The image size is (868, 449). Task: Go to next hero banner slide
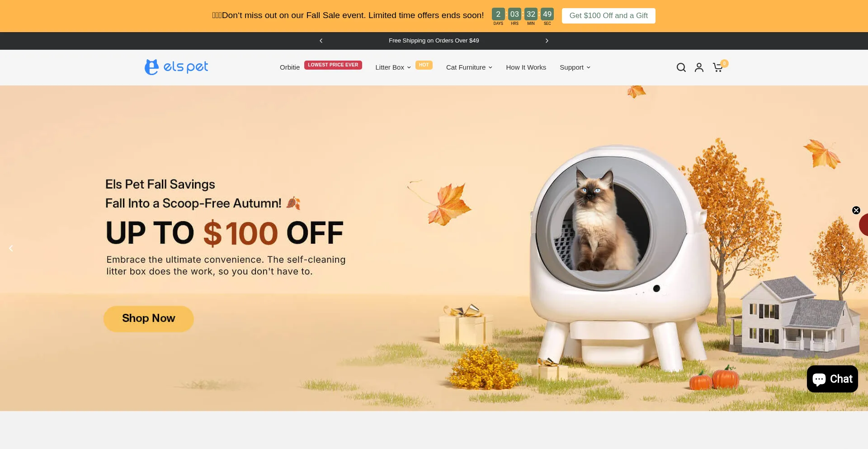pos(843,248)
